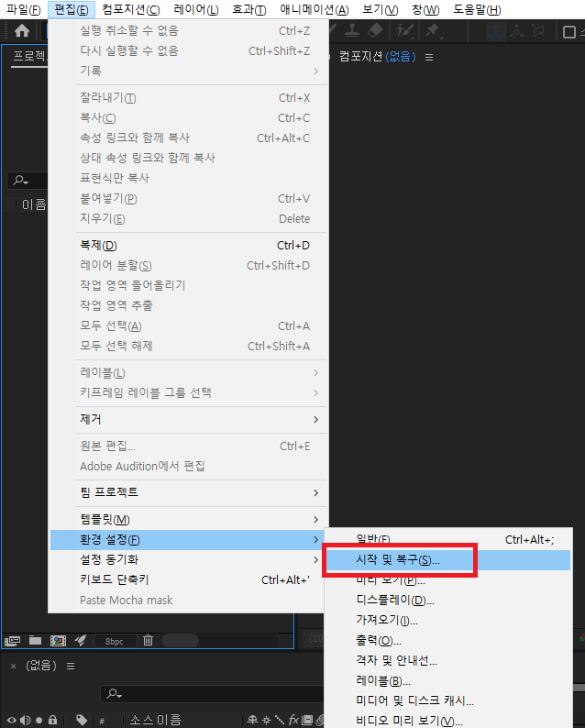Screen dimensions: 585x728
Task: Choose 출력(O)... preferences entry
Action: (448, 640)
